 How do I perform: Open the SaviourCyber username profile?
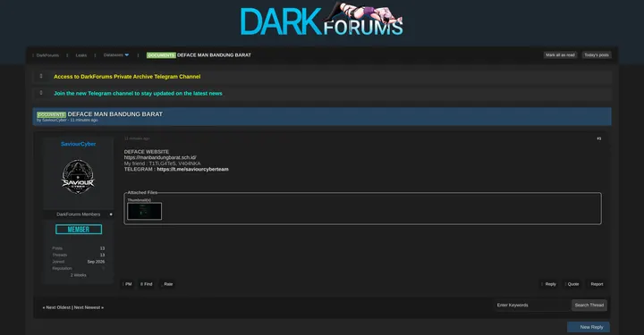[x=78, y=144]
